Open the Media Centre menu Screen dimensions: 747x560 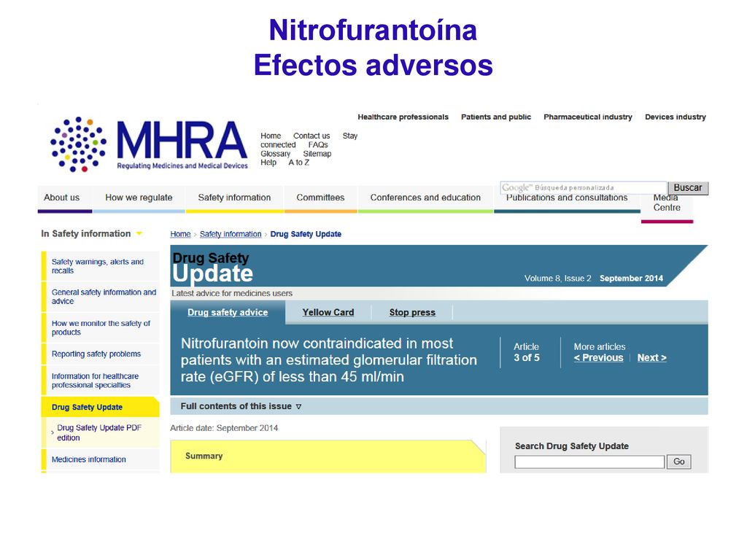click(x=667, y=203)
